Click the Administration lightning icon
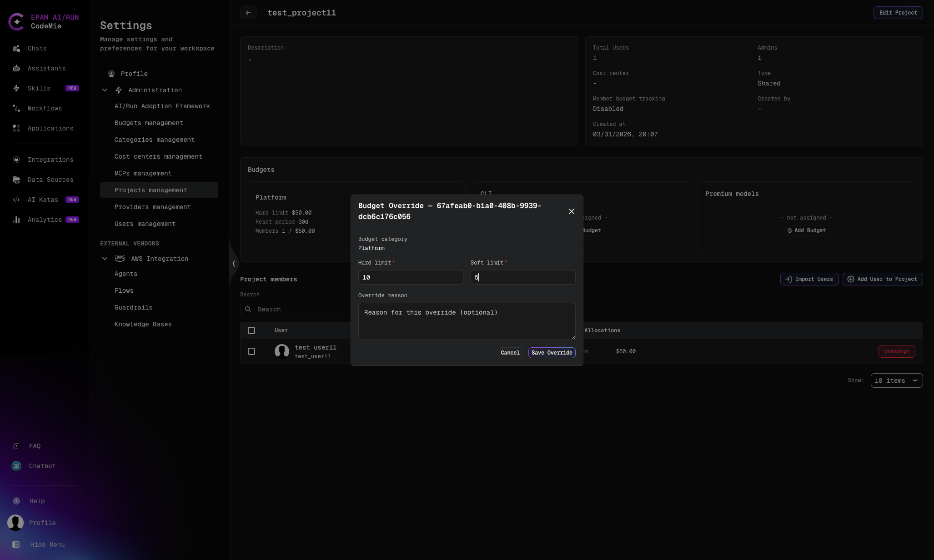This screenshot has height=560, width=934. [119, 90]
